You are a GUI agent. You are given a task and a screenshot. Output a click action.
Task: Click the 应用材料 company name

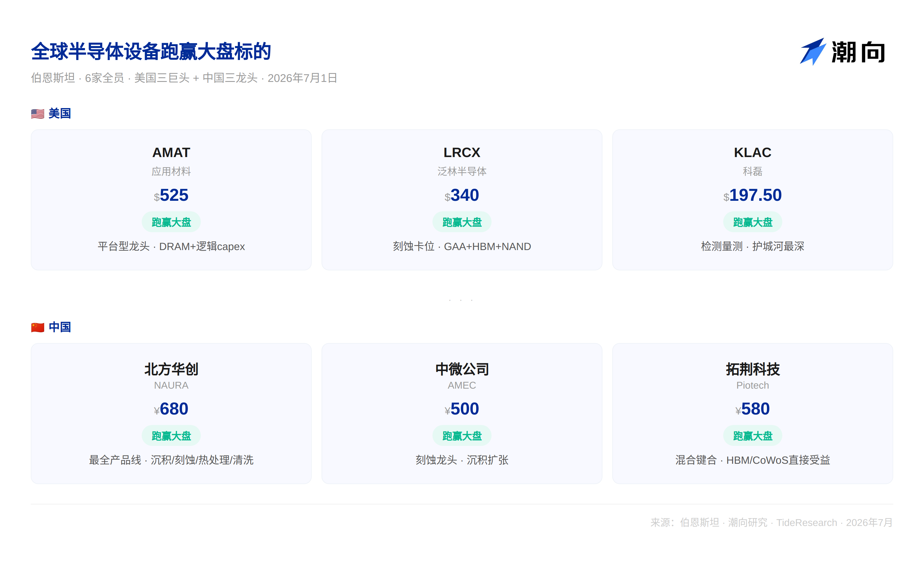click(171, 171)
